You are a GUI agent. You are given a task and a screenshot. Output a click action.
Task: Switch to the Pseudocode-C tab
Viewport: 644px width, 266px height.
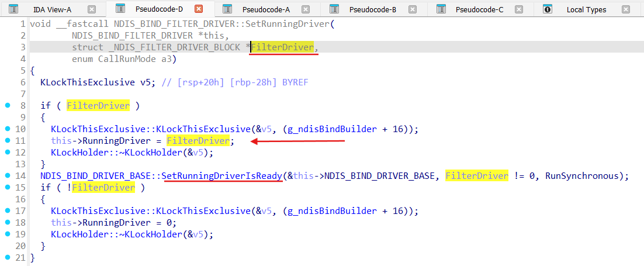pos(479,9)
